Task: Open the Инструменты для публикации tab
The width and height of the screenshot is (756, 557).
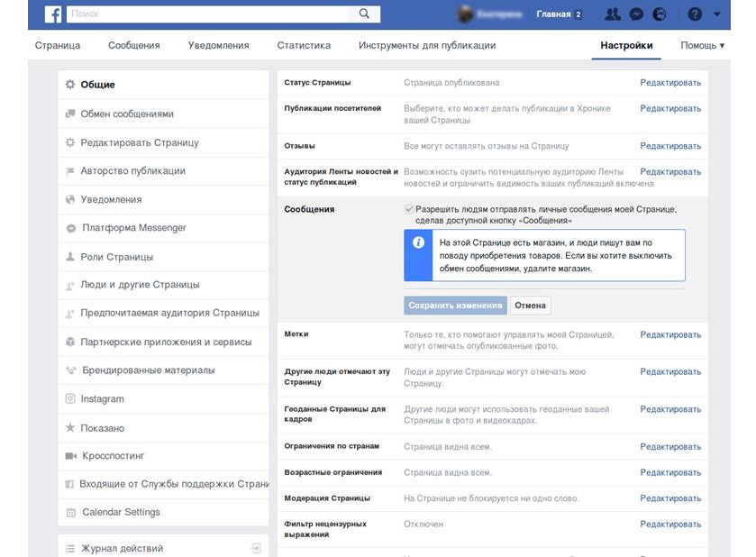Action: tap(426, 45)
